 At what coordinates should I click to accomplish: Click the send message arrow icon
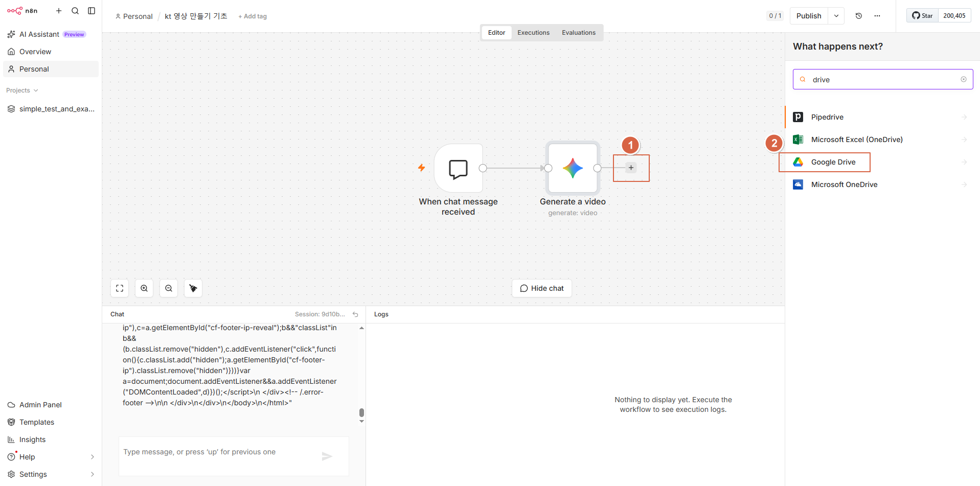click(x=327, y=456)
